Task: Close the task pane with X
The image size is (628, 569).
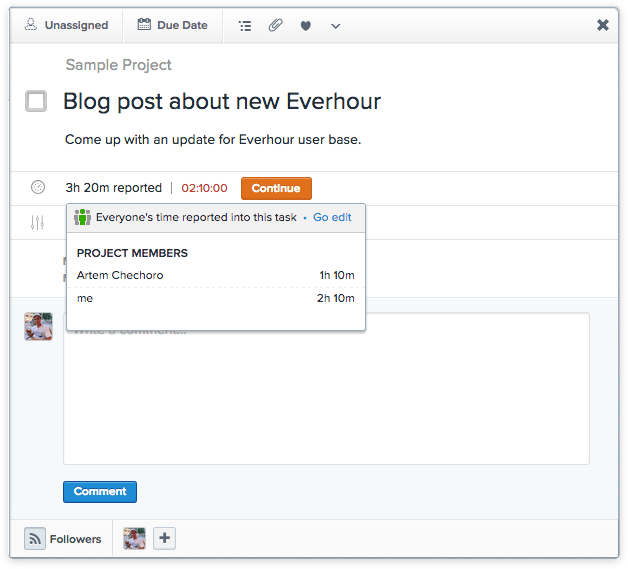Action: click(x=603, y=25)
